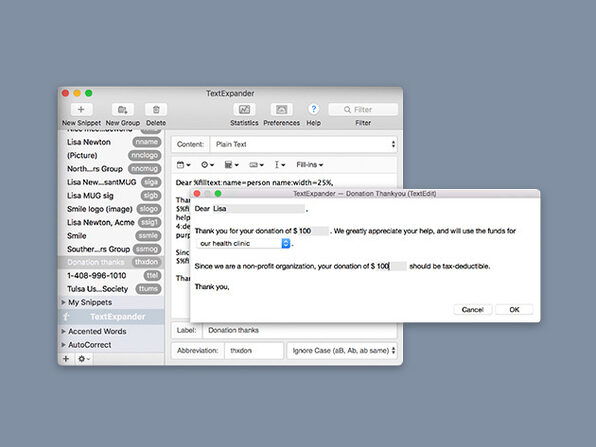This screenshot has height=447, width=596.
Task: Click the Abbreviation field thxdon
Action: [254, 350]
